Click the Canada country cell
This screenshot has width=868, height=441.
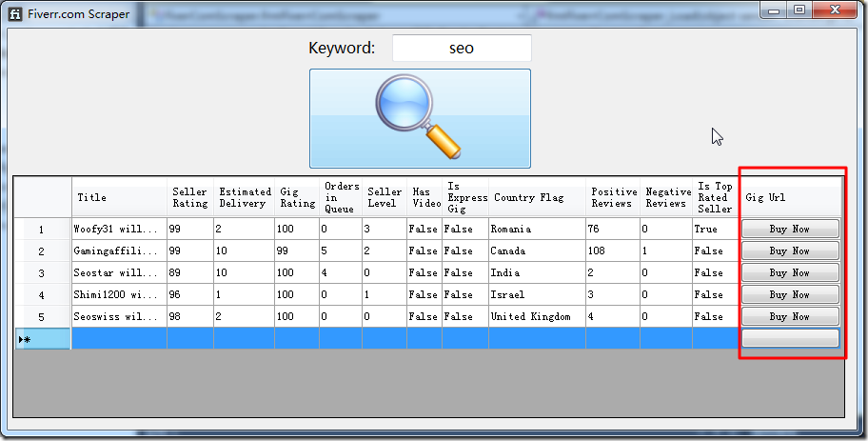coord(537,251)
